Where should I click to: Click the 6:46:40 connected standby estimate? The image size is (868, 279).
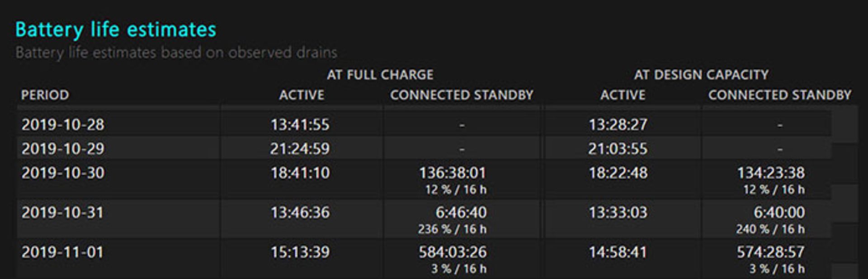[461, 213]
